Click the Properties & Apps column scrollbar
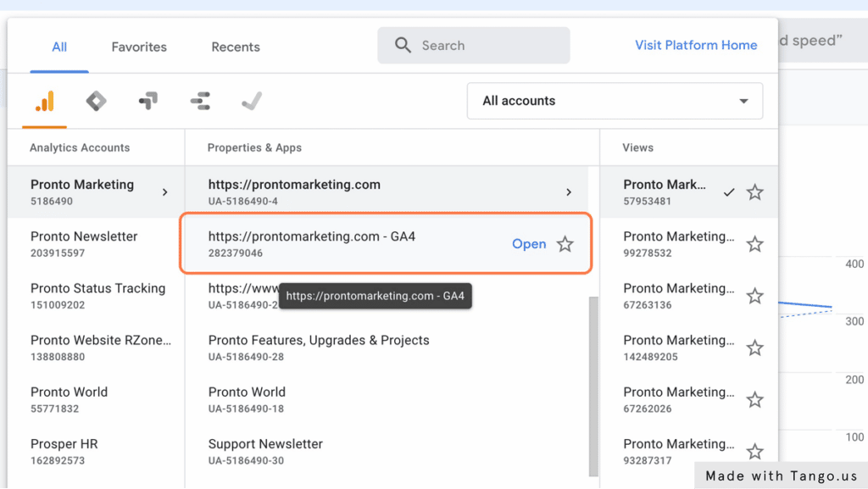This screenshot has height=489, width=868. (x=593, y=386)
